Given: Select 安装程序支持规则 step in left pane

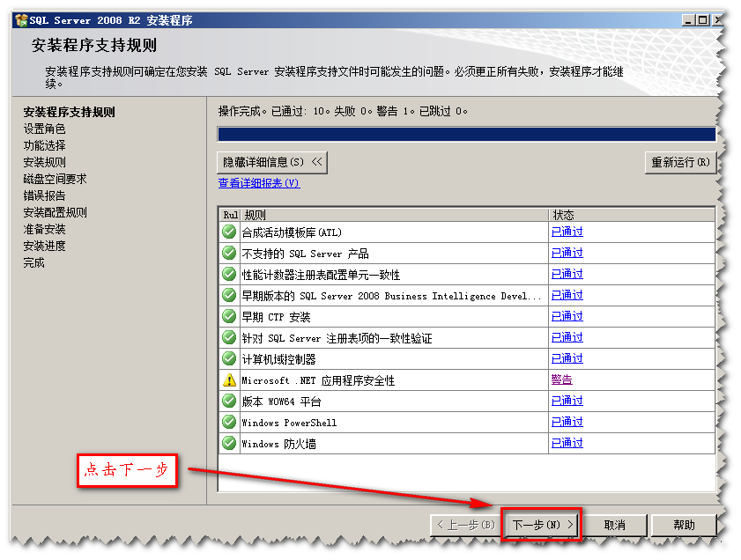Looking at the screenshot, I should 69,112.
